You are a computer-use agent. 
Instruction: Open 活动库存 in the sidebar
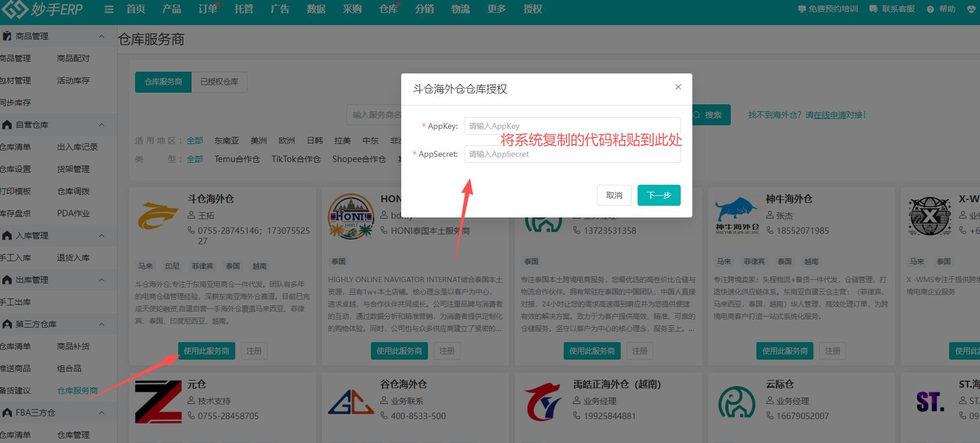coord(73,80)
